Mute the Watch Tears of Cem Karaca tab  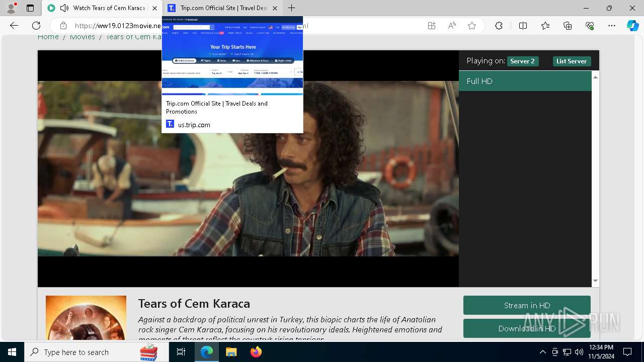[x=64, y=8]
